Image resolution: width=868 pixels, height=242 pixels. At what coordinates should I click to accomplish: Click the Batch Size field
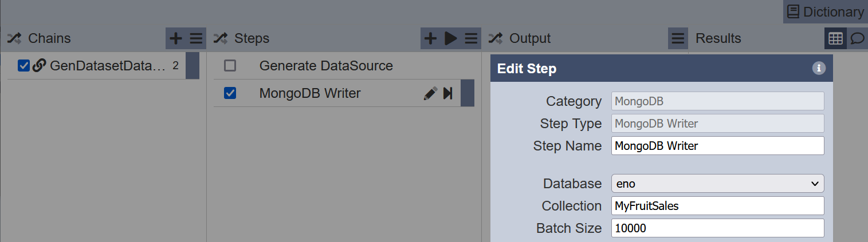tap(718, 228)
